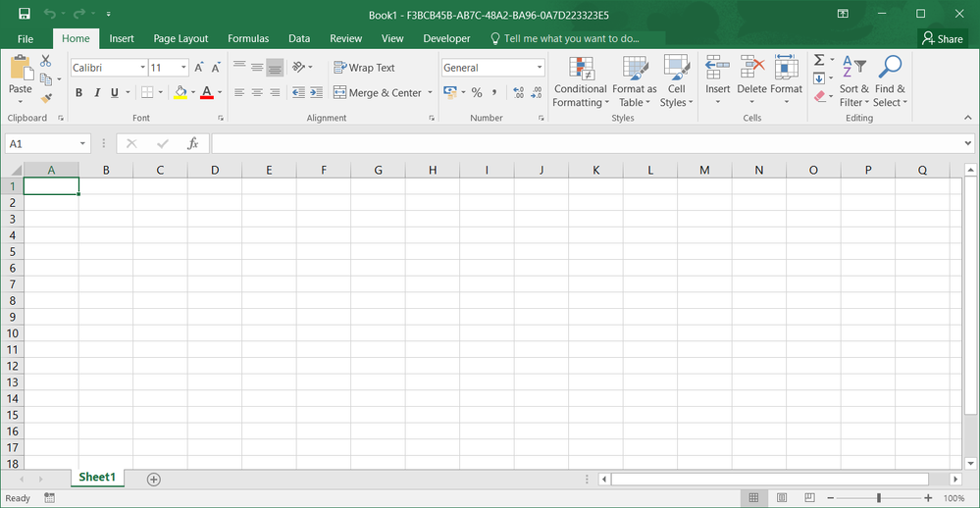The image size is (980, 508).
Task: Open the General number format dropdown
Action: coord(540,68)
